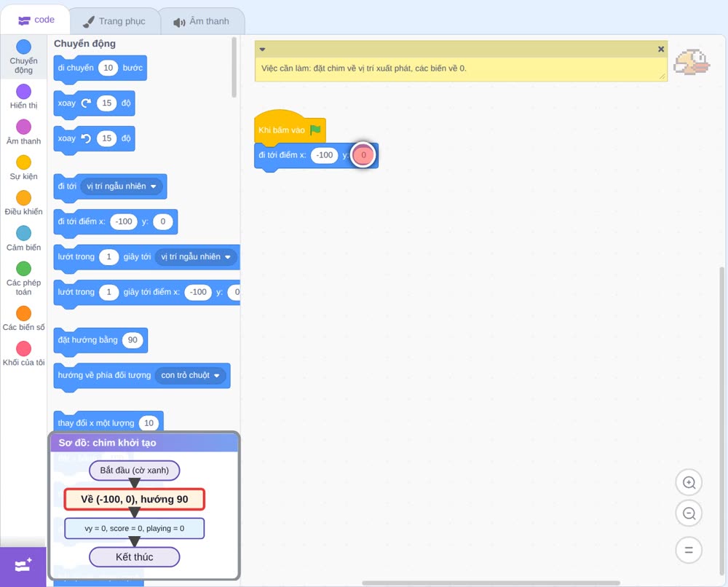The image size is (728, 587).
Task: Click the steps value in 'di chuyển' block
Action: [x=108, y=68]
